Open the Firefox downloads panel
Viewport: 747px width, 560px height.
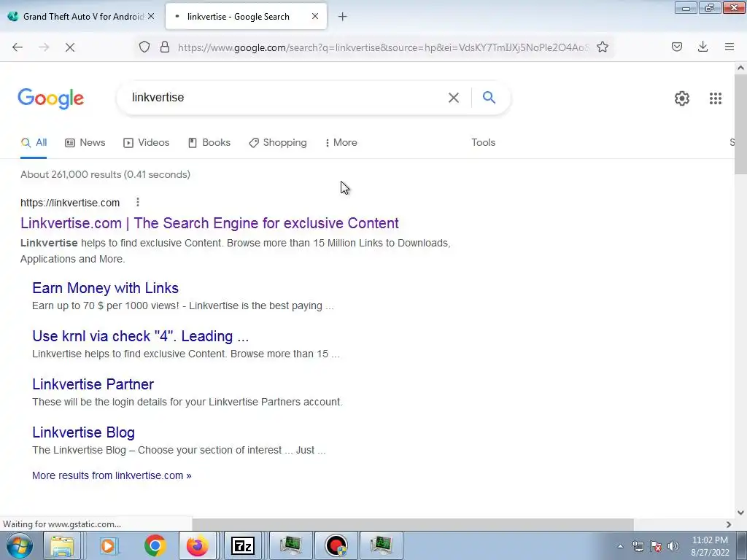pos(703,47)
